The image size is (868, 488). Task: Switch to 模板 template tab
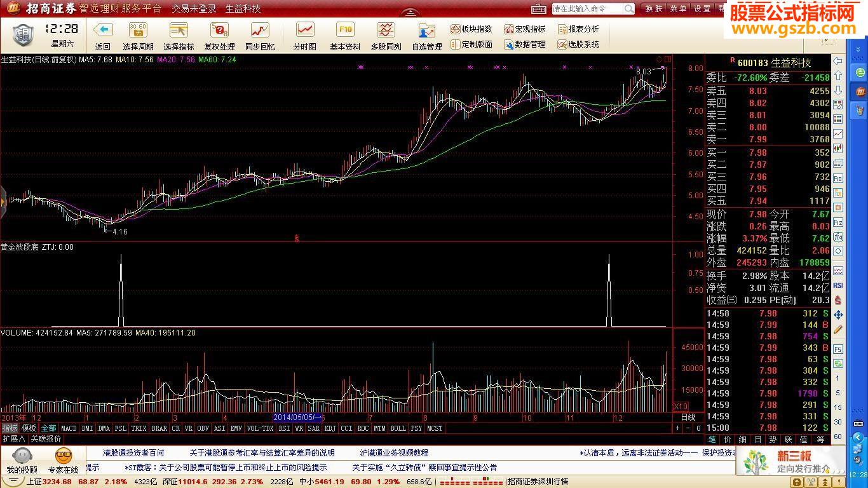tap(29, 429)
